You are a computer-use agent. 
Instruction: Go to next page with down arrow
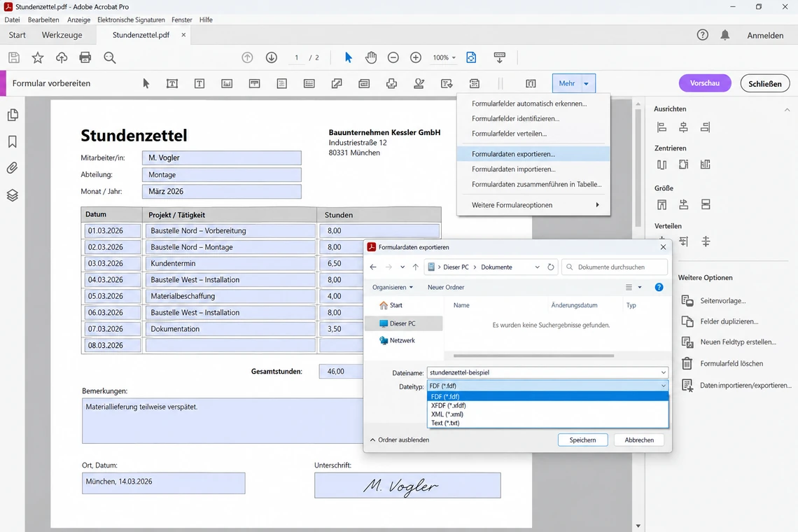point(272,57)
